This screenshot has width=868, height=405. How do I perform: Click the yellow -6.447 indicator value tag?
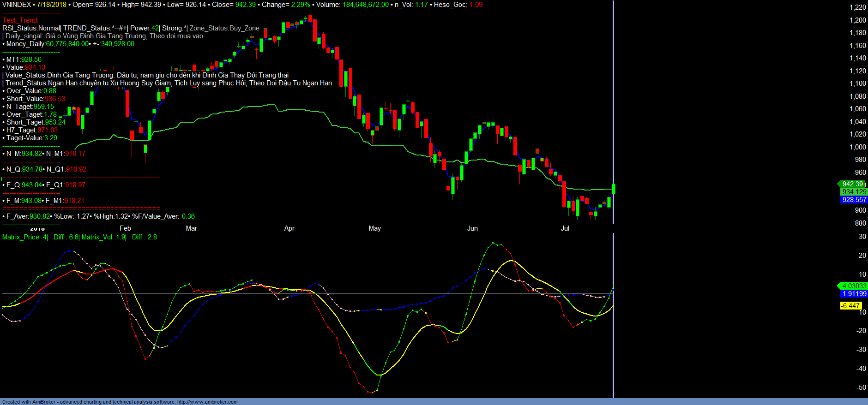tap(850, 306)
